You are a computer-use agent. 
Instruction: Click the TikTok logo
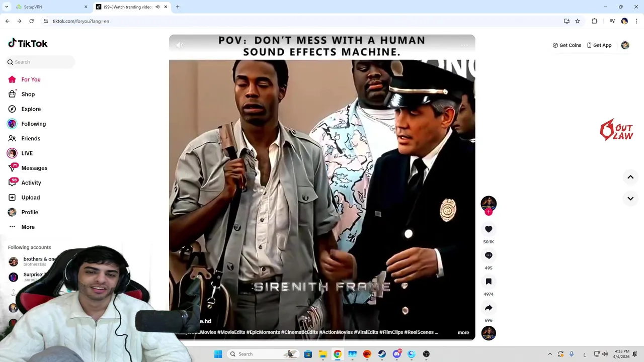coord(28,43)
